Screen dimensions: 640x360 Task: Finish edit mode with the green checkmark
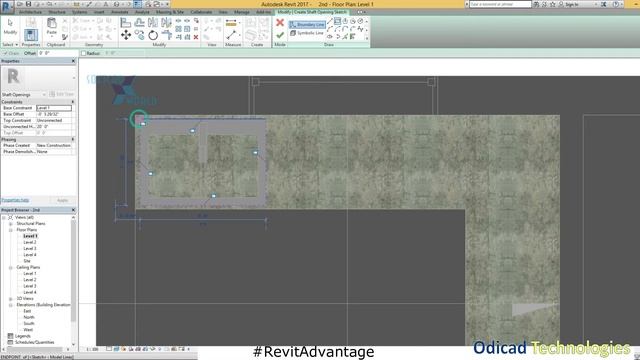(x=280, y=36)
